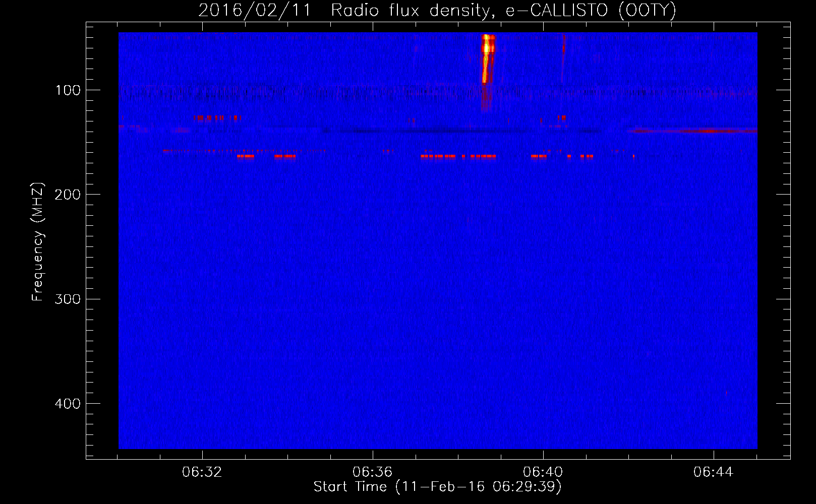This screenshot has width=816, height=504.
Task: Click the "Frequency (MHZ)" axis label
Action: click(x=38, y=242)
